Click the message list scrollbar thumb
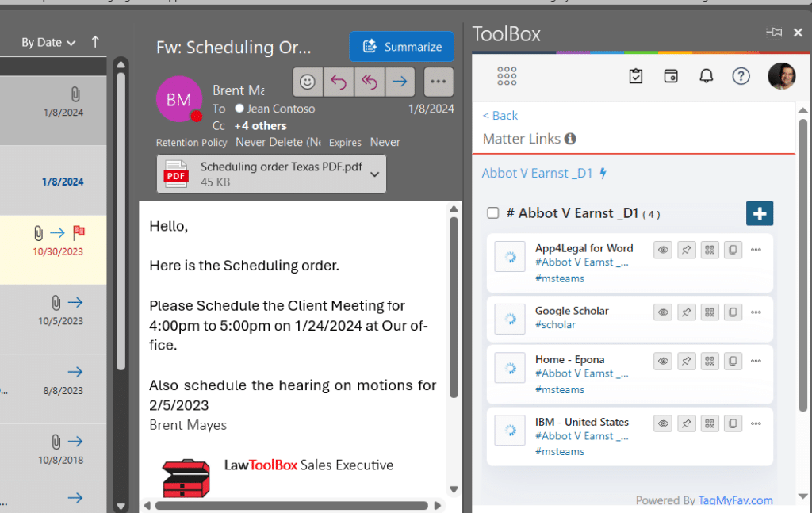The image size is (812, 513). tap(121, 221)
